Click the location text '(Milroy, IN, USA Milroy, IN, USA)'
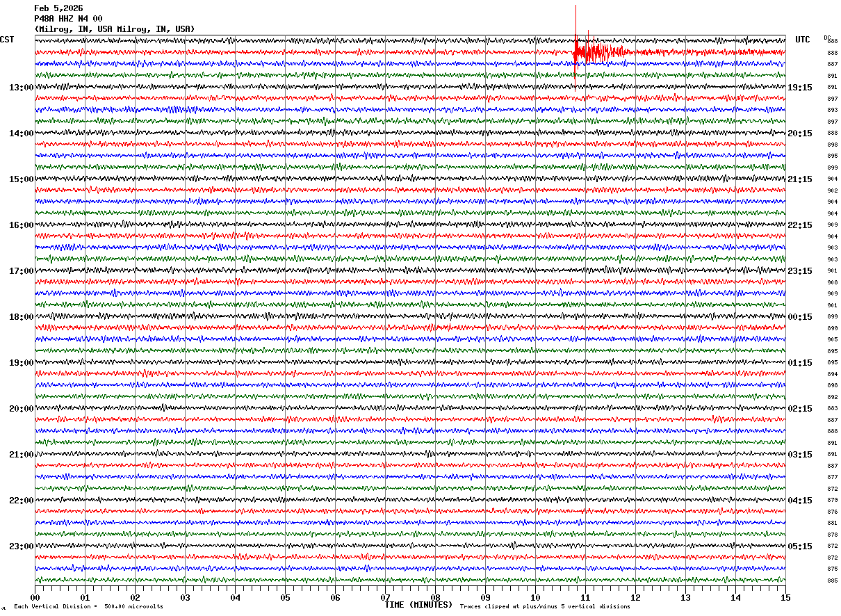This screenshot has height=616, width=841. pyautogui.click(x=115, y=29)
